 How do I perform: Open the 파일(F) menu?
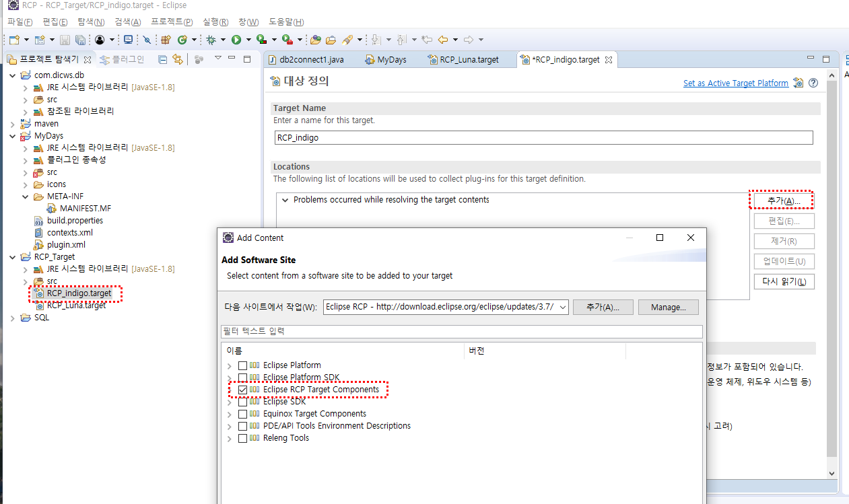pos(20,22)
